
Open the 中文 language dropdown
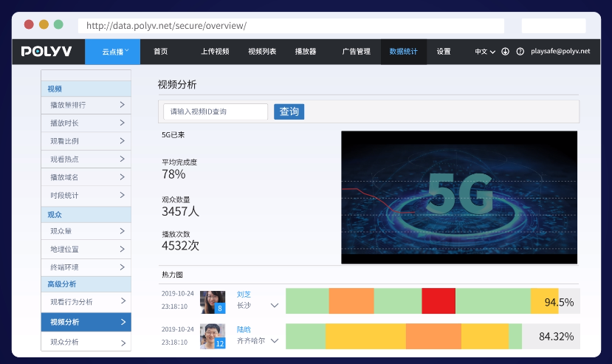(x=484, y=52)
